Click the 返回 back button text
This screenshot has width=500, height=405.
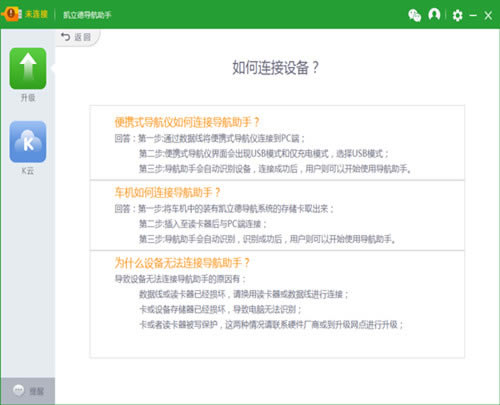click(x=82, y=37)
